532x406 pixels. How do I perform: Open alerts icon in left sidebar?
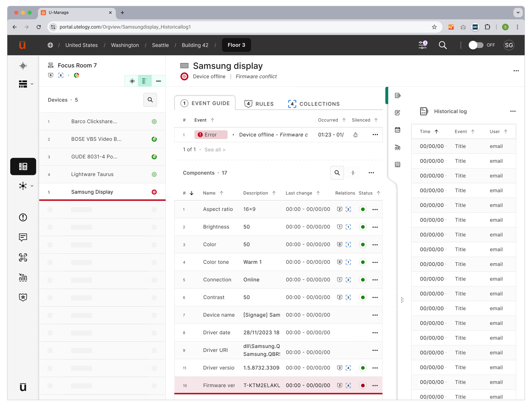point(23,217)
